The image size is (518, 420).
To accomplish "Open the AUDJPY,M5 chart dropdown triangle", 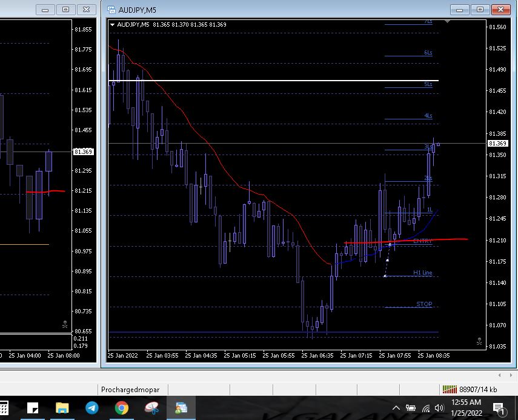I will pos(112,24).
